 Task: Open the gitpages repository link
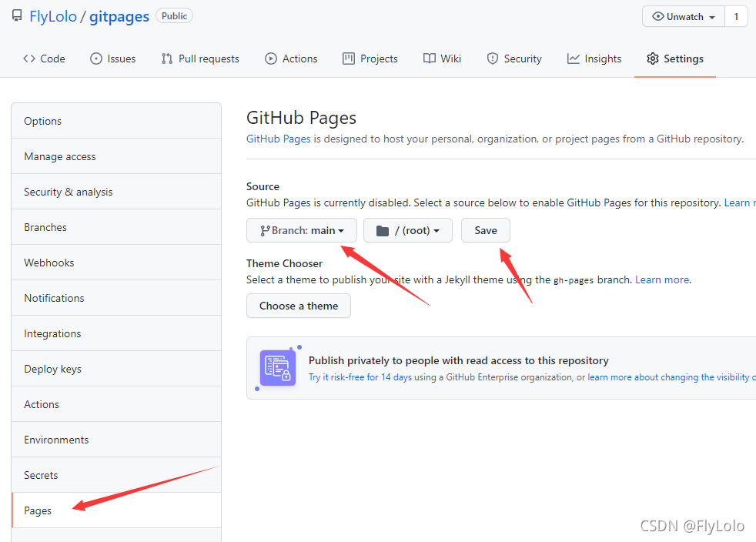[x=119, y=16]
